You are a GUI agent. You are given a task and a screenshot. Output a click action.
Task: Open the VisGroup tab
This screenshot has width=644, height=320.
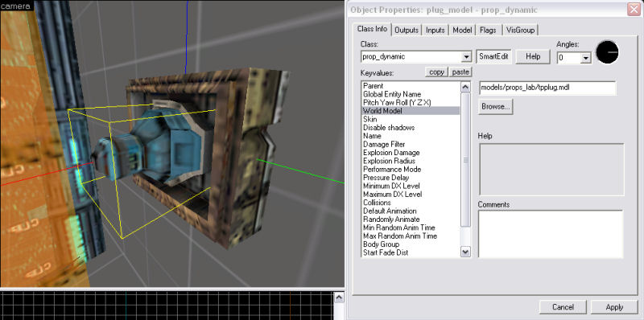(x=520, y=30)
